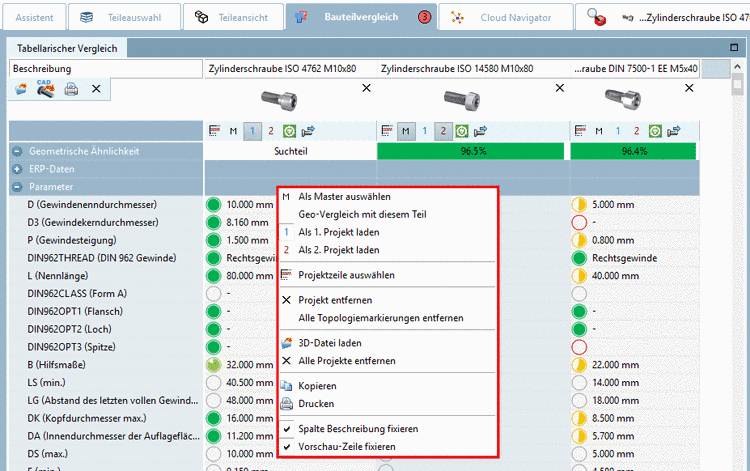Select project row icon in DIN 7500-1 column
Image resolution: width=750 pixels, height=471 pixels.
580,131
